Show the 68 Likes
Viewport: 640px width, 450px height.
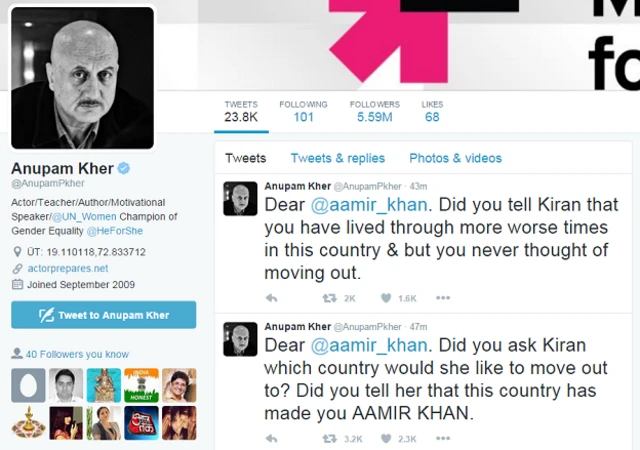pyautogui.click(x=432, y=111)
